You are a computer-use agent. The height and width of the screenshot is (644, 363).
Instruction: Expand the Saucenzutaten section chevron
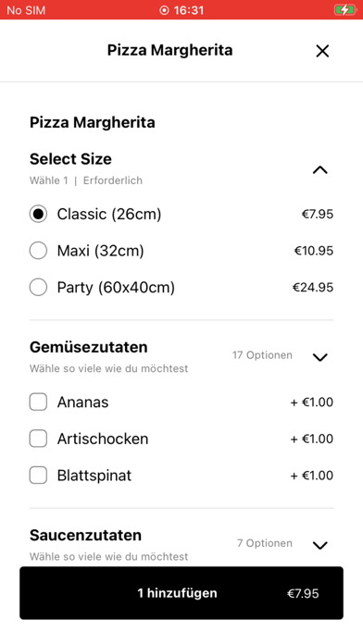click(x=319, y=545)
